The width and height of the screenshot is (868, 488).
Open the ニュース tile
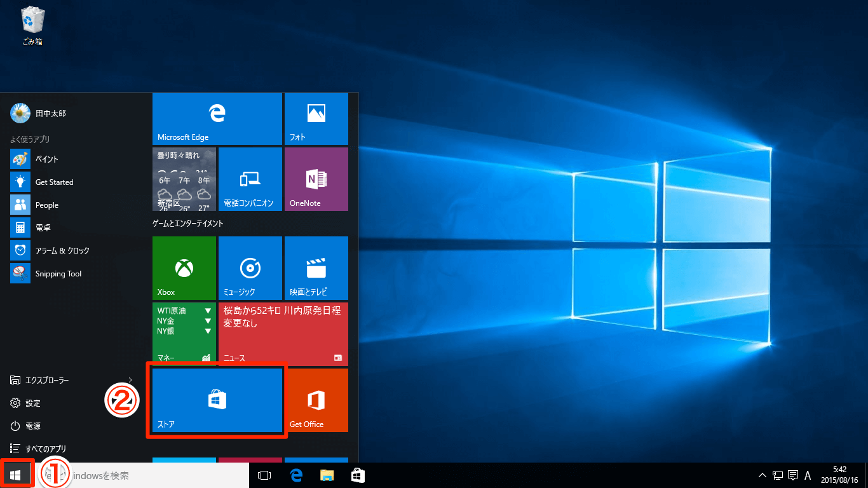tap(283, 334)
